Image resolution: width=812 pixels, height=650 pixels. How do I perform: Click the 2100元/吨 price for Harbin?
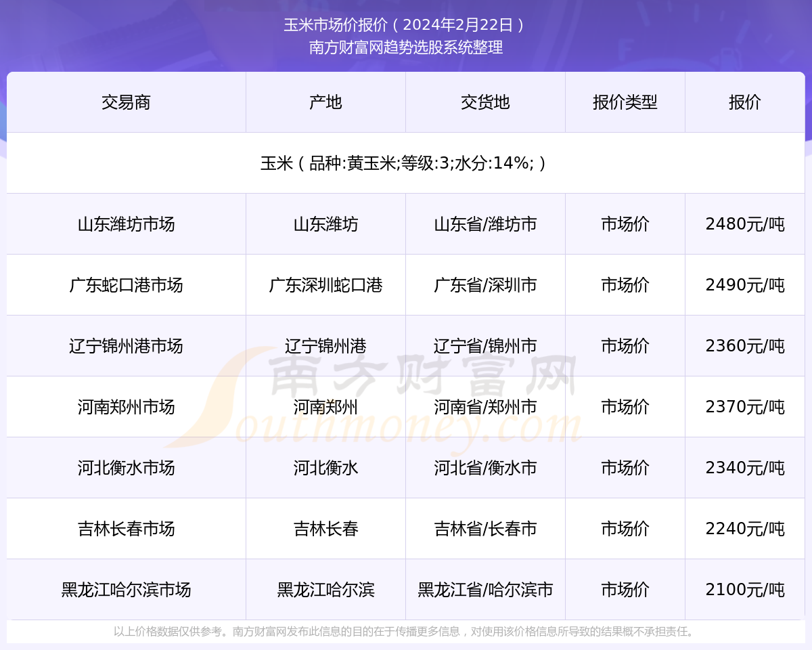[x=744, y=590]
